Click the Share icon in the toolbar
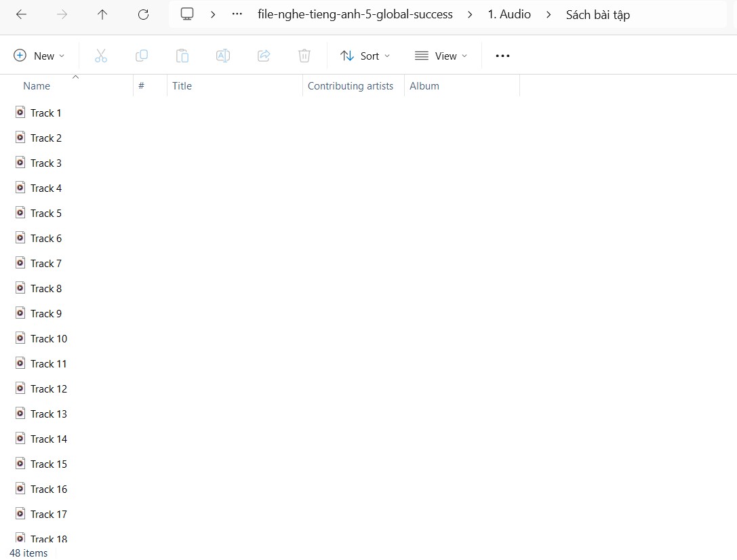737x560 pixels. (x=264, y=56)
